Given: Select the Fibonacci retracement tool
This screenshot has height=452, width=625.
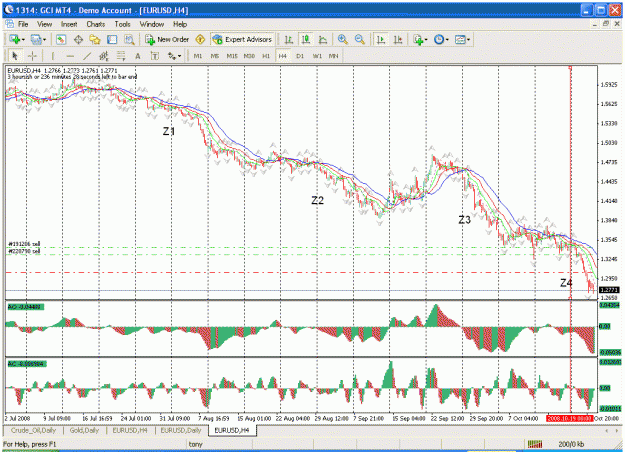Looking at the screenshot, I should [x=121, y=56].
